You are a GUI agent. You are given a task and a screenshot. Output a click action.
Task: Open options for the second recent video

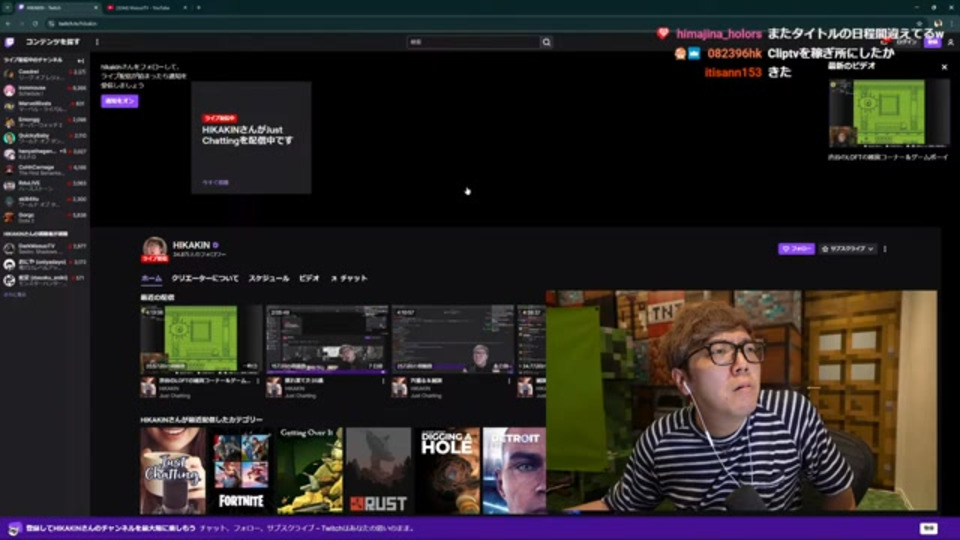[x=383, y=381]
